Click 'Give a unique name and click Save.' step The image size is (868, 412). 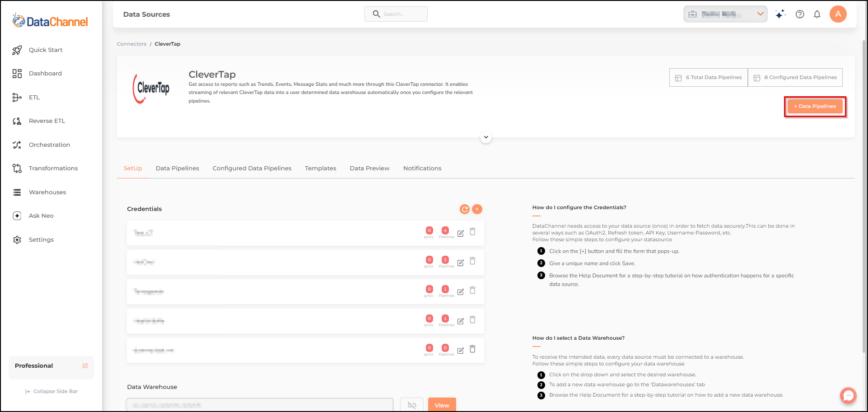[592, 264]
